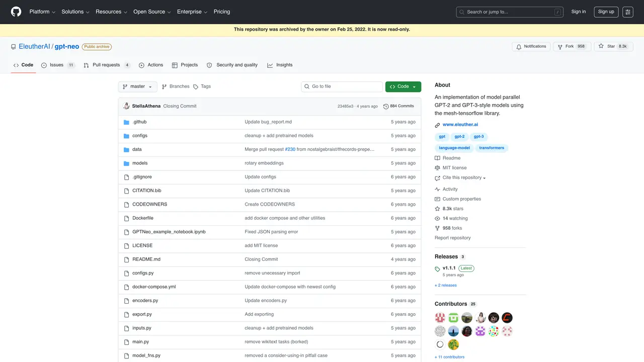
Task: Expand the Resources menu
Action: tap(111, 12)
